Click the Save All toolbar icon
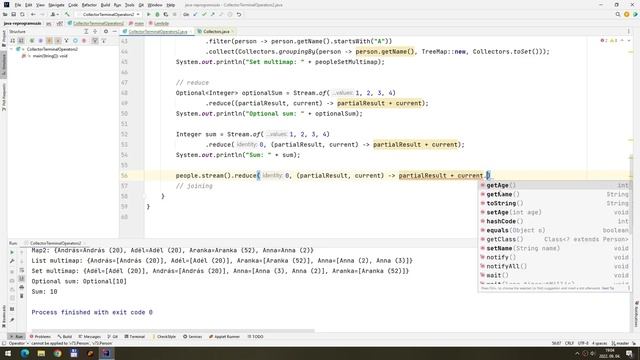Image resolution: width=640 pixels, height=360 pixels. click(x=13, y=14)
